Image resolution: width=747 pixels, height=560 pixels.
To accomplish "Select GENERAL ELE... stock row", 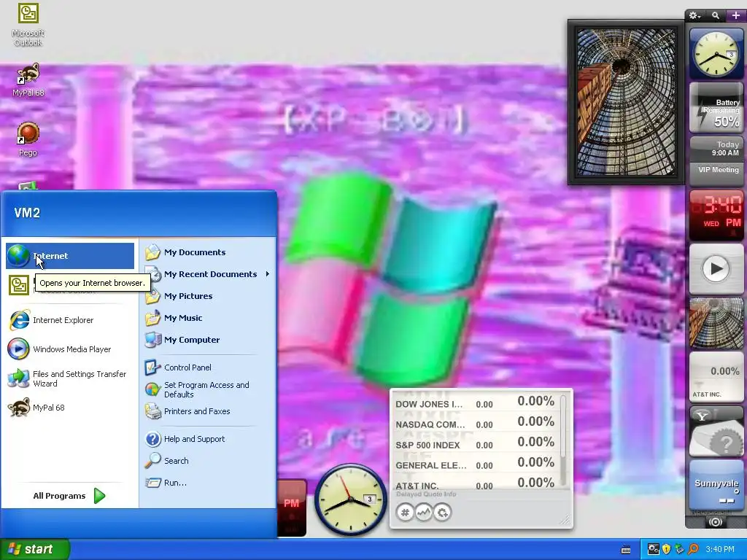I will 475,464.
